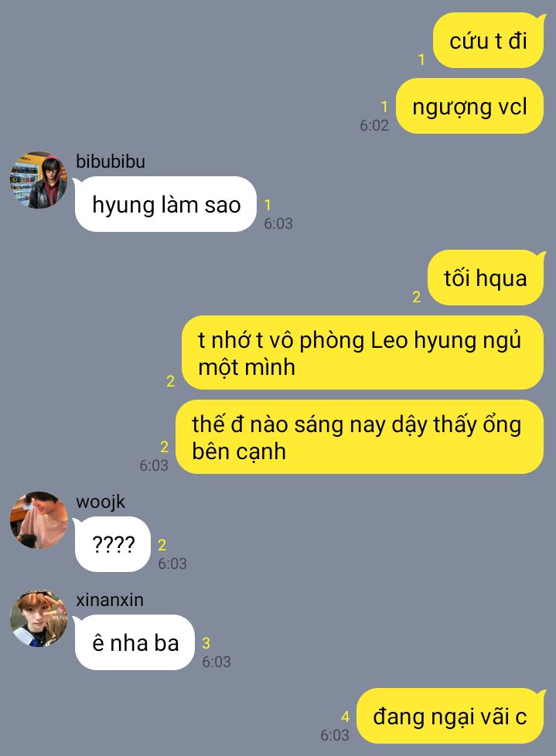This screenshot has height=756, width=556.
Task: Tap the bibubibu username label
Action: coord(111,161)
